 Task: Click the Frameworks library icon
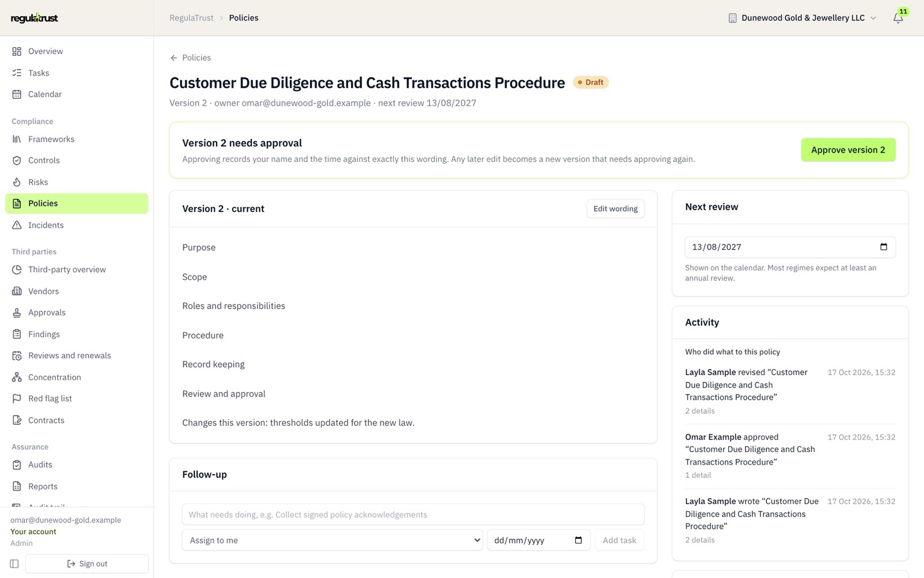tap(17, 139)
